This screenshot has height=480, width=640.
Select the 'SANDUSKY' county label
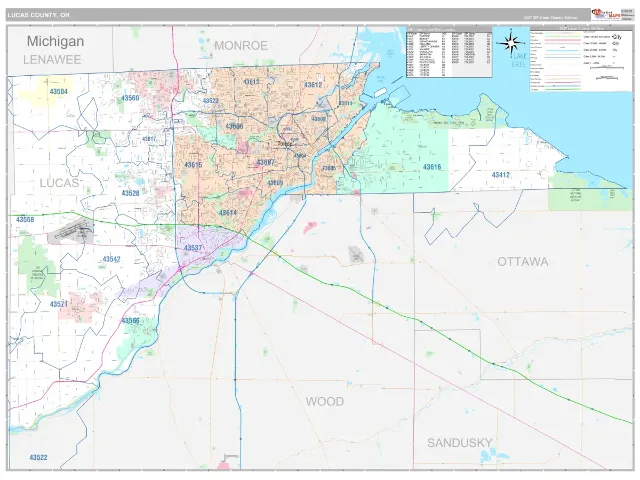coord(460,443)
